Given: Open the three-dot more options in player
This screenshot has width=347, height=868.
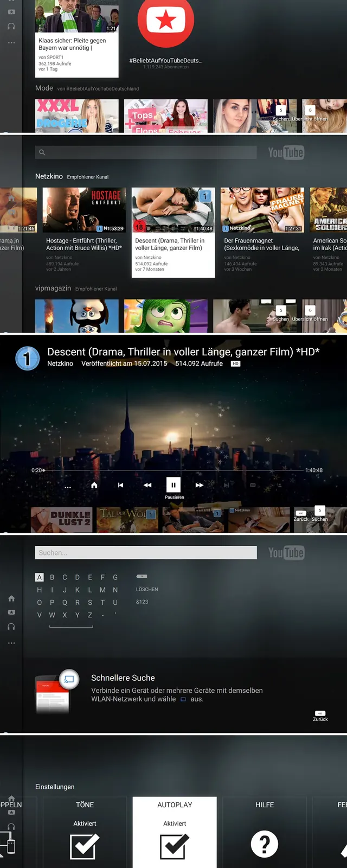Looking at the screenshot, I should point(68,487).
